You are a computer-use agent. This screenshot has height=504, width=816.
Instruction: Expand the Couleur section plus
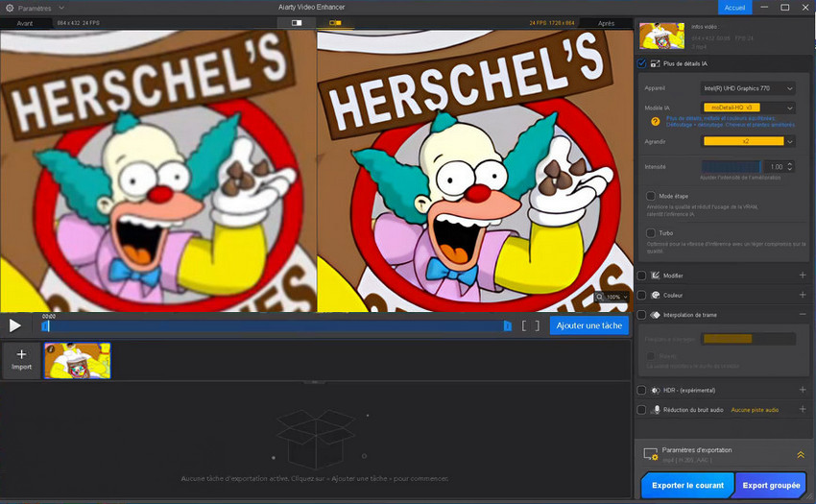[x=803, y=295]
